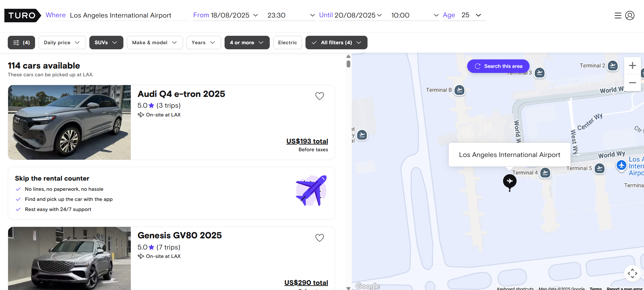The width and height of the screenshot is (644, 290).
Task: Click the Audi Q4 e-tron car photo
Action: 69,122
